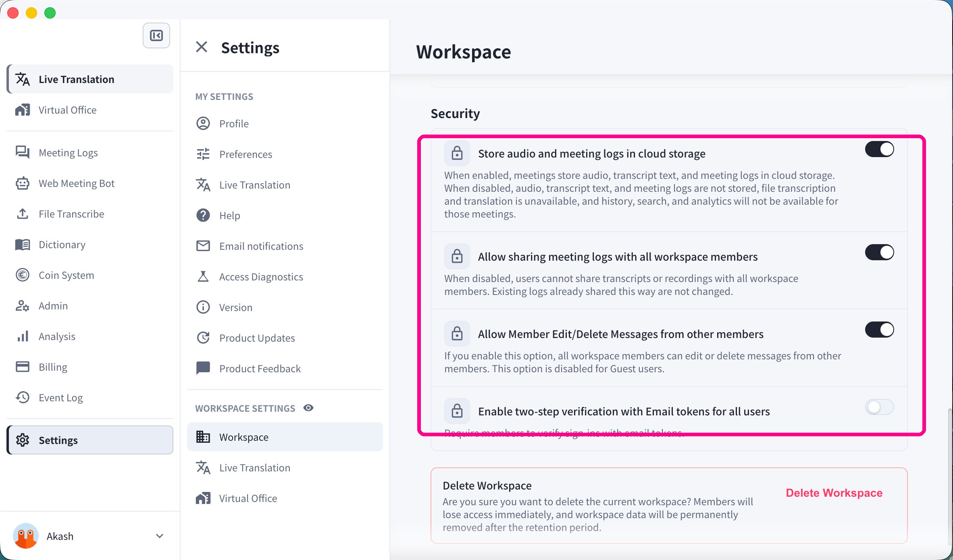
Task: Open Live Translation translate icon in main sidebar
Action: coord(23,79)
